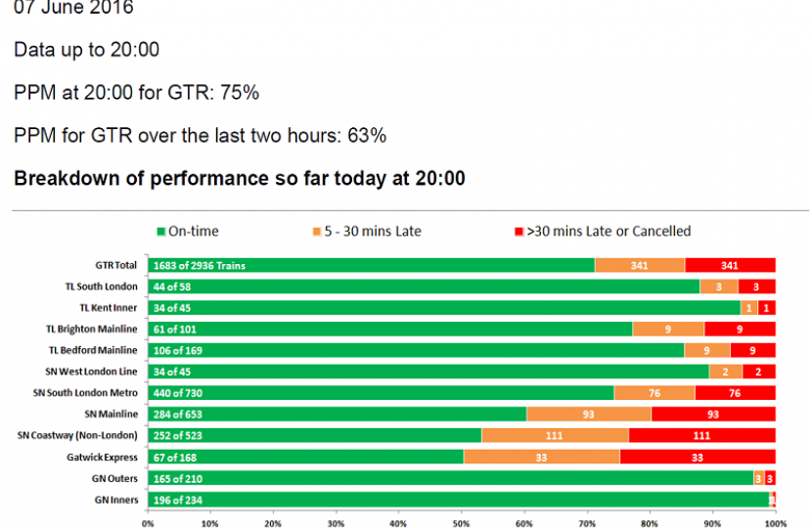Click the 50% mark on the horizontal axis
Viewport: 812px width, 528px height.
coord(461,521)
